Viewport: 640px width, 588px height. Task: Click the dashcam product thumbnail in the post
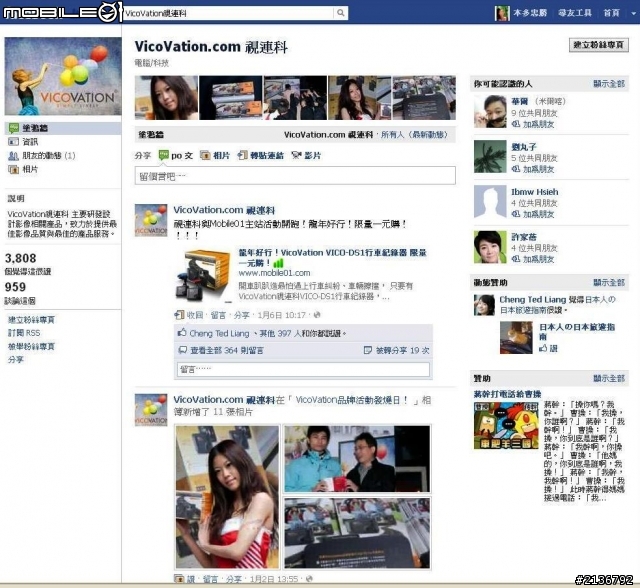(204, 275)
